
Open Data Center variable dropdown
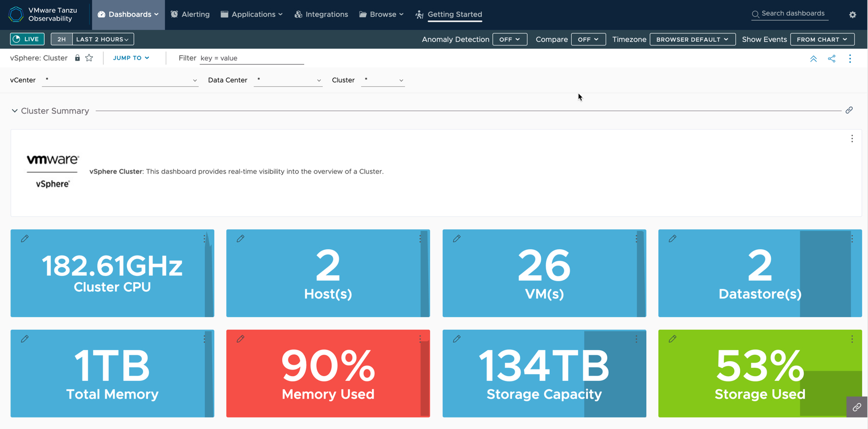288,80
